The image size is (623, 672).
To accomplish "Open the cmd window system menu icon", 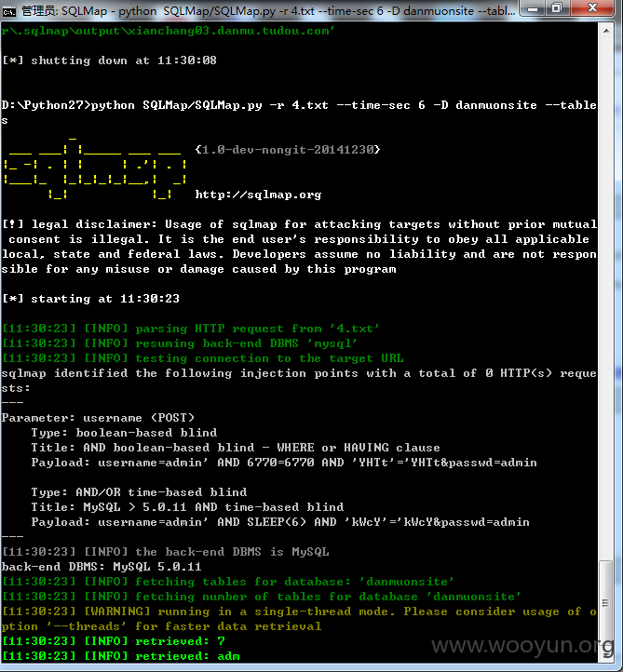I will click(8, 11).
